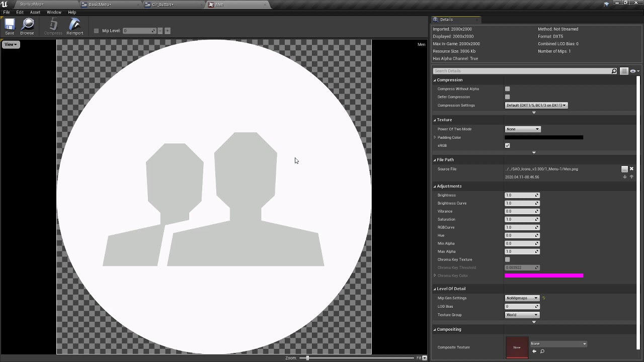
Task: Find Composite Texture in Content Browser
Action: (542, 351)
